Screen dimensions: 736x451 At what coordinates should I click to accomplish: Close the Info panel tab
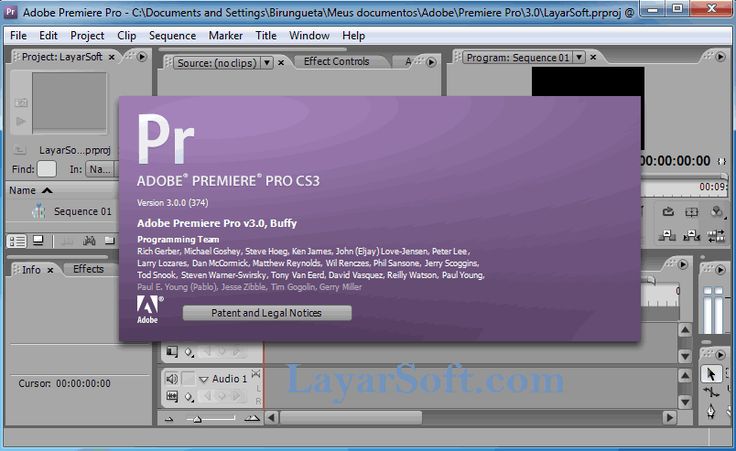click(x=50, y=270)
